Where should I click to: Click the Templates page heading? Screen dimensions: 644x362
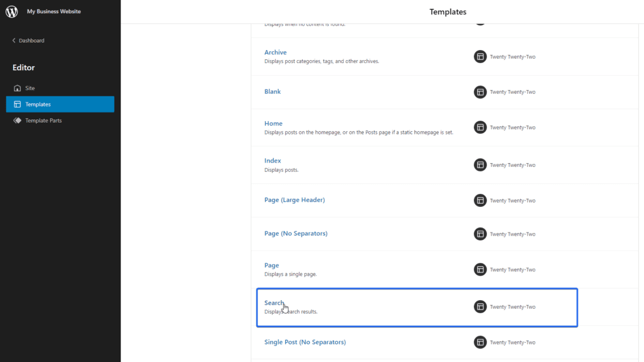(x=448, y=12)
